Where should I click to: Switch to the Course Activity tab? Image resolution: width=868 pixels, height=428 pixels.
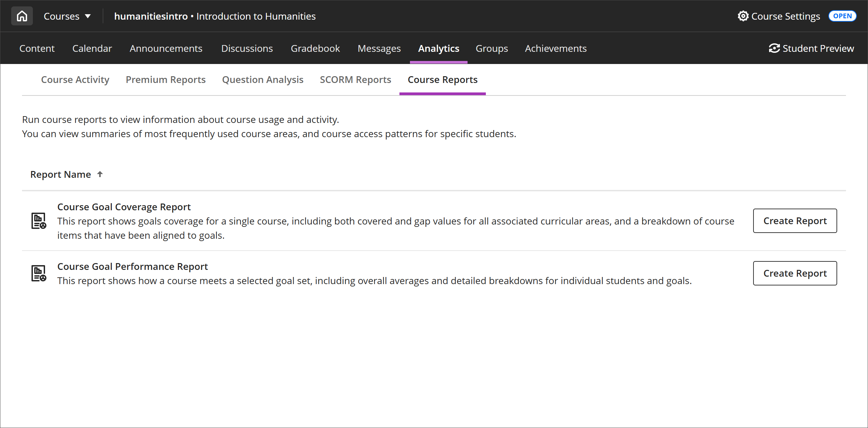click(x=75, y=80)
